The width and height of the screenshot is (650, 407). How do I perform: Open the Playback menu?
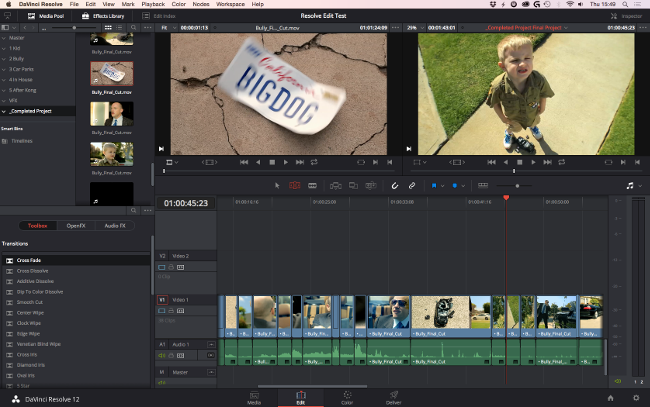point(153,4)
